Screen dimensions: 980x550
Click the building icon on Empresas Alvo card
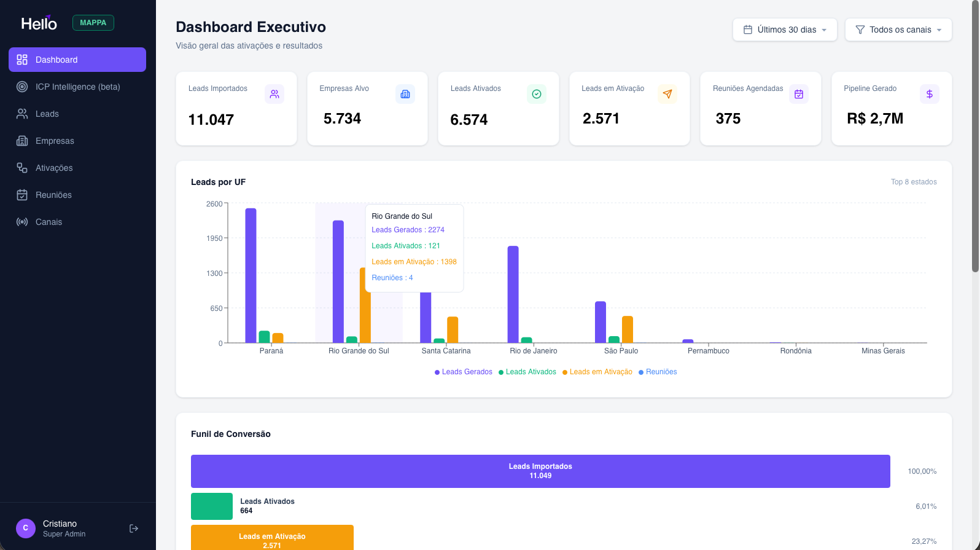tap(405, 94)
